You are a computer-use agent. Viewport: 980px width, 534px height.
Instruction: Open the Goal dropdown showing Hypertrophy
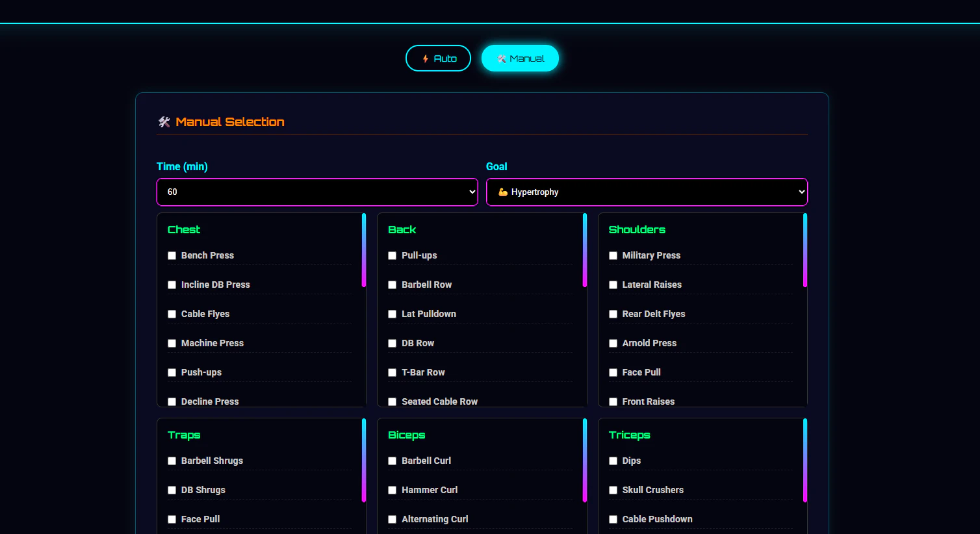point(647,192)
